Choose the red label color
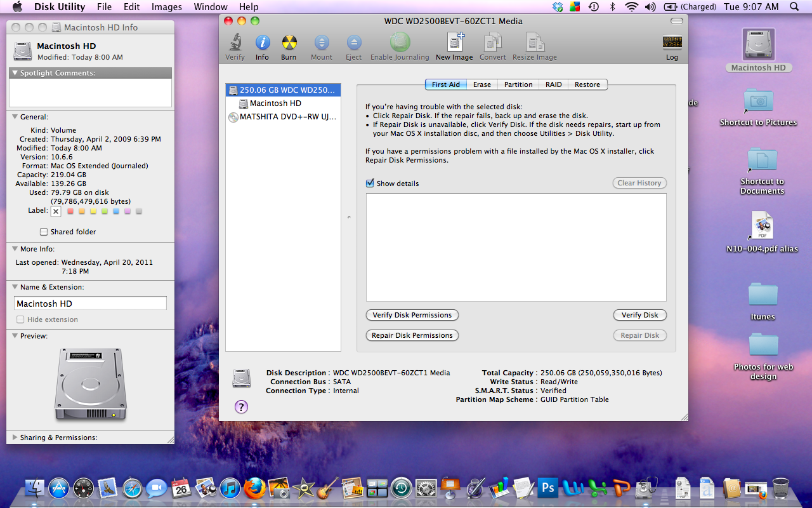812x508 pixels. [70, 211]
